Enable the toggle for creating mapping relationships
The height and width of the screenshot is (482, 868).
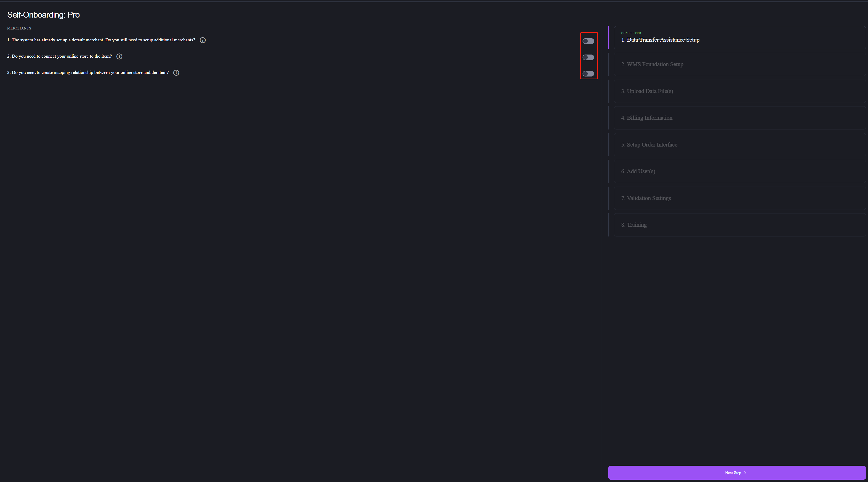(589, 74)
